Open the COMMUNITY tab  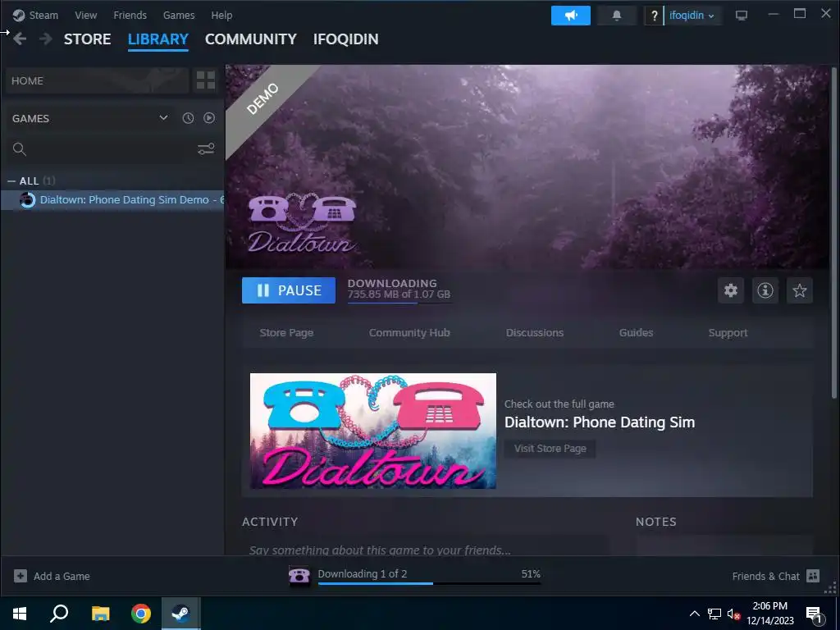[x=251, y=39]
